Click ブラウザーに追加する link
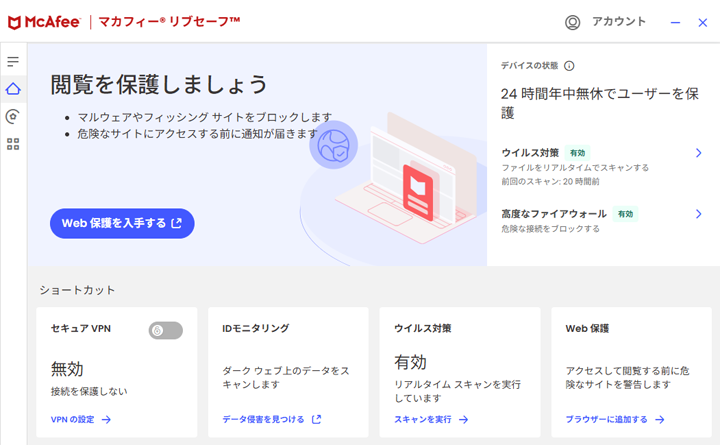Screen dimensions: 720x445 606,419
